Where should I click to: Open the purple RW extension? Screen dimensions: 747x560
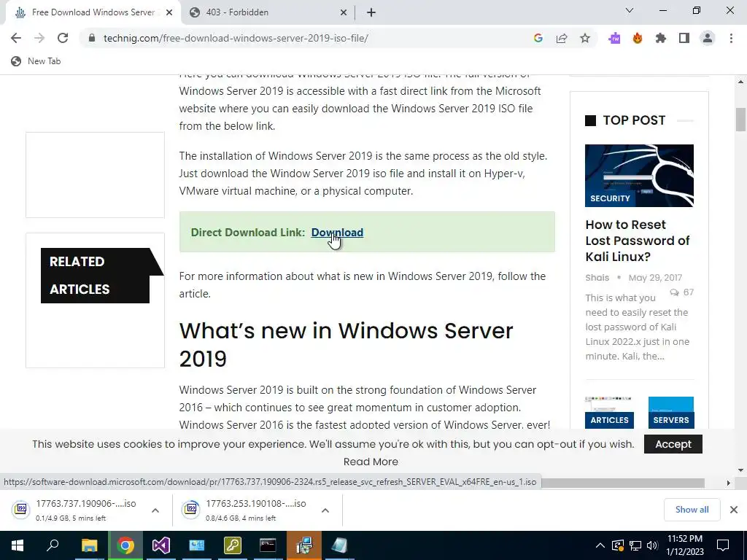614,38
